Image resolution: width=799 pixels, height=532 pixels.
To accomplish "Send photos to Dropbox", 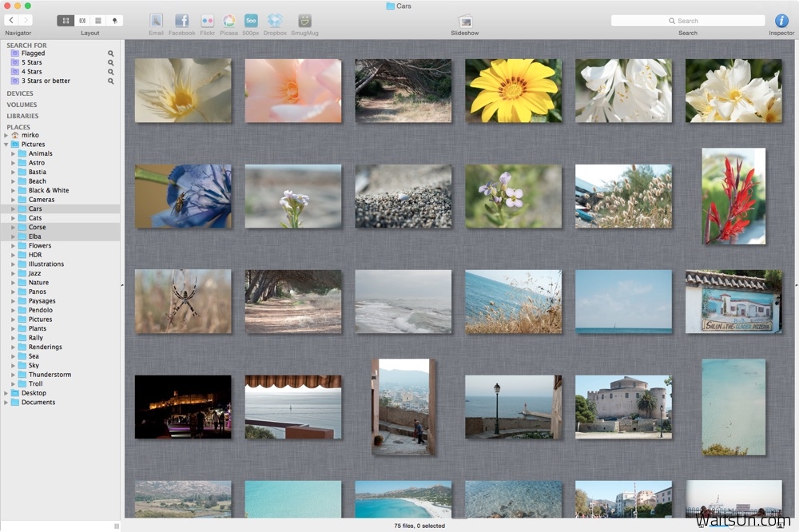I will tap(274, 21).
